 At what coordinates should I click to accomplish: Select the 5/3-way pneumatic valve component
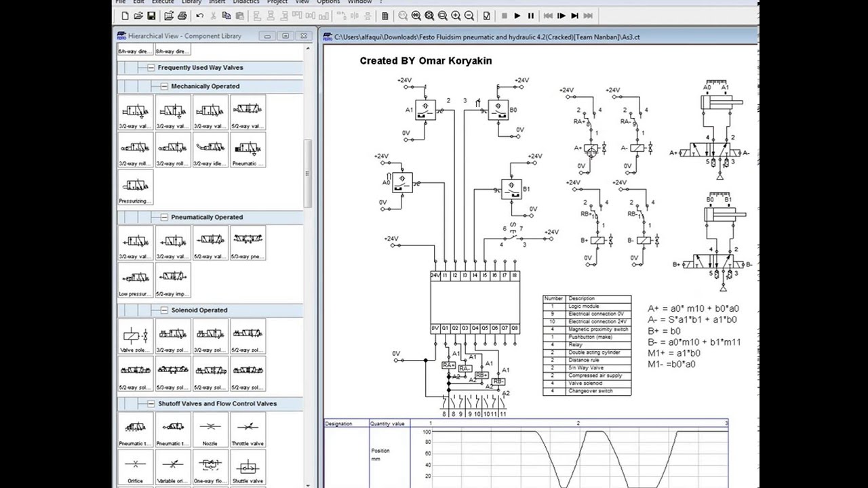point(248,243)
